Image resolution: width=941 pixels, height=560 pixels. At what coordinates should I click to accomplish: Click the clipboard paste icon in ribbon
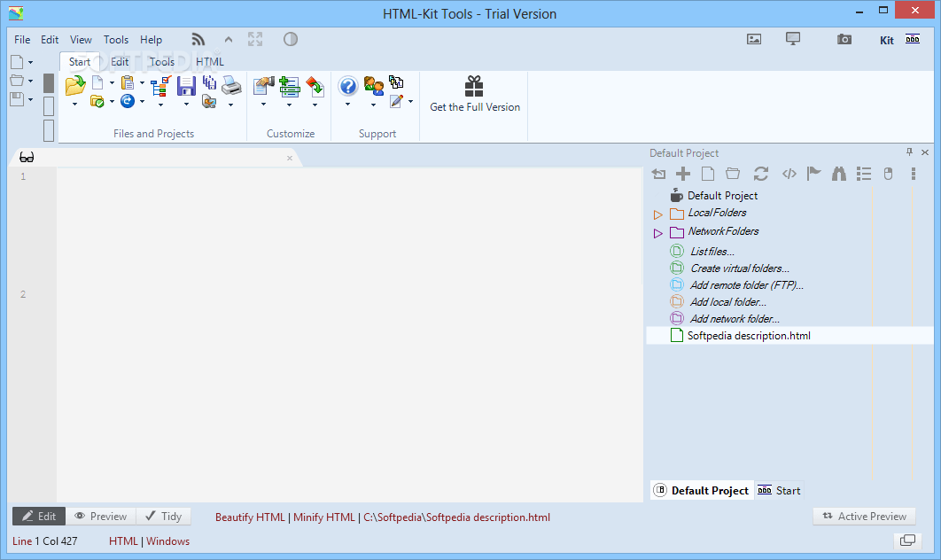128,82
